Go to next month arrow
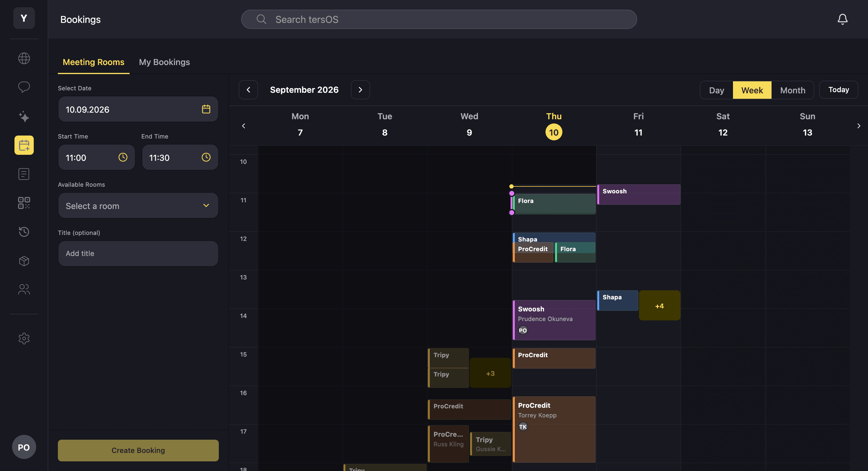 pos(360,90)
